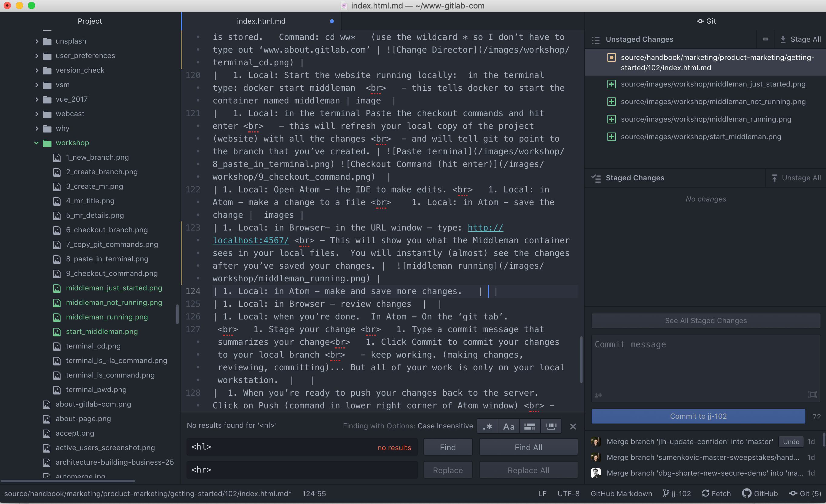Select middleman_running.png in project tree
826x504 pixels.
click(107, 317)
